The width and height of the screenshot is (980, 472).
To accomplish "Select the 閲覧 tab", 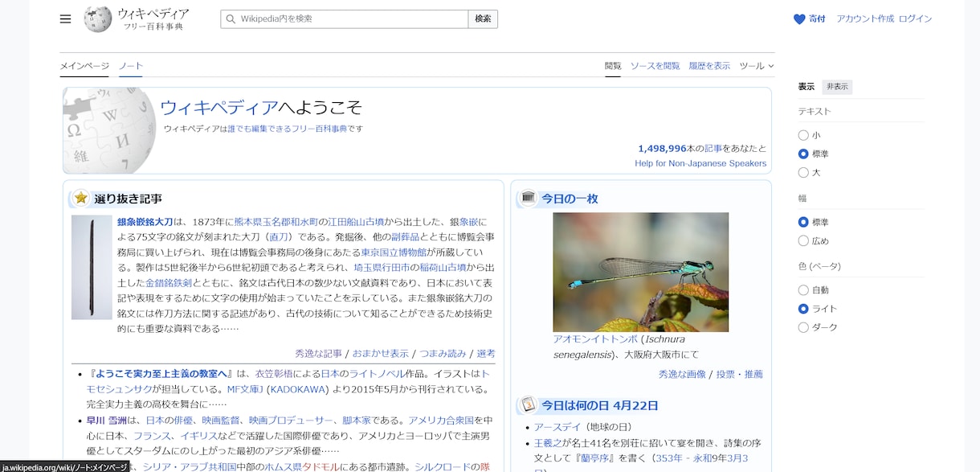I will click(x=613, y=66).
